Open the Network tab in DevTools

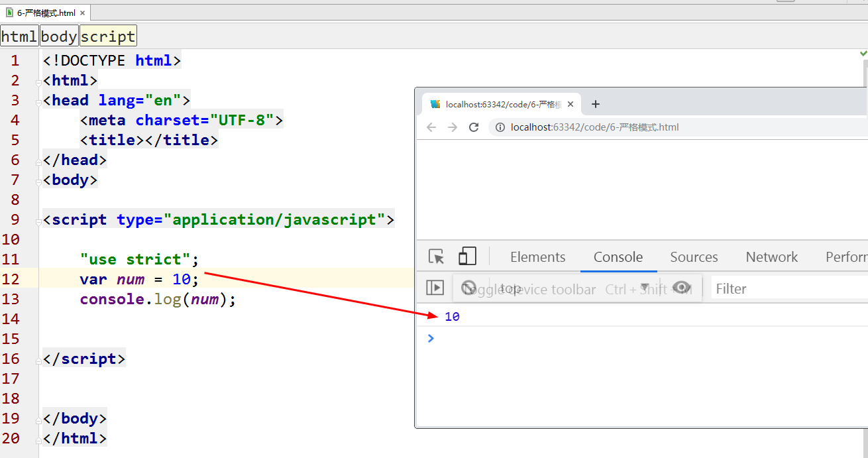[772, 257]
